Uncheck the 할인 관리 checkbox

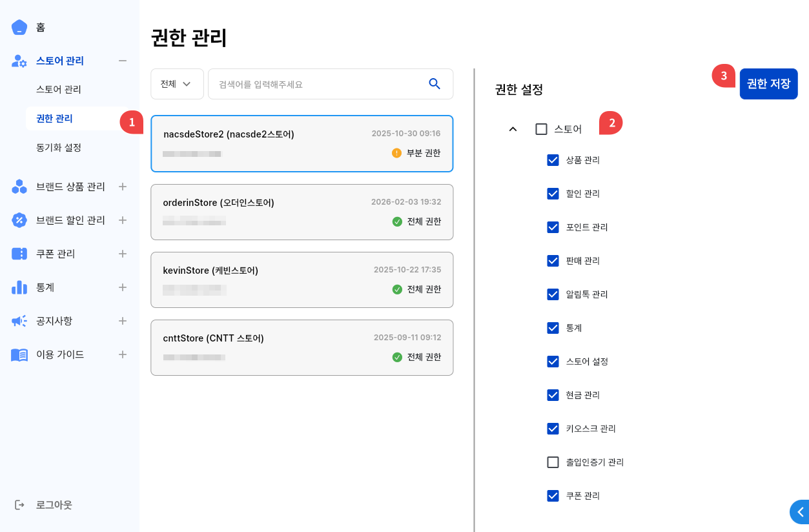pyautogui.click(x=553, y=194)
